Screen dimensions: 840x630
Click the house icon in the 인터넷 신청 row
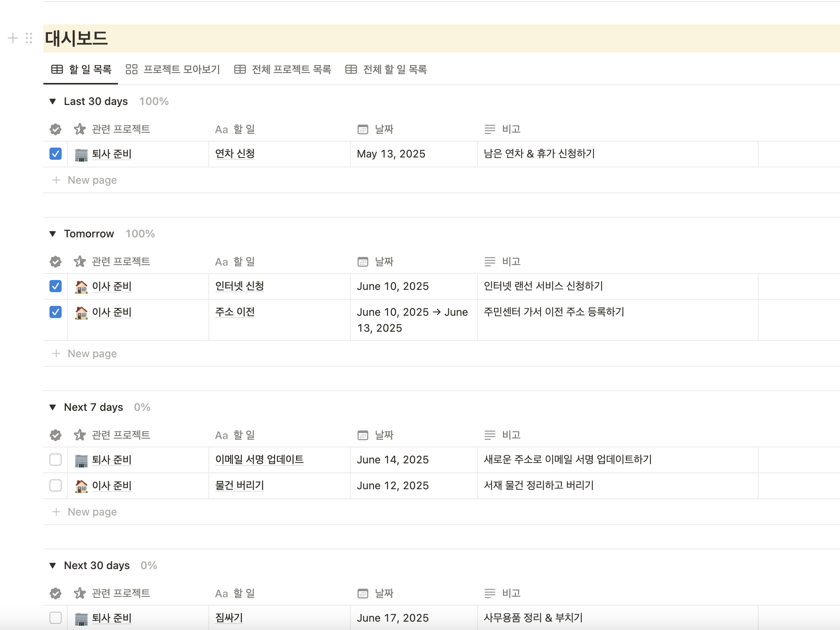(81, 286)
